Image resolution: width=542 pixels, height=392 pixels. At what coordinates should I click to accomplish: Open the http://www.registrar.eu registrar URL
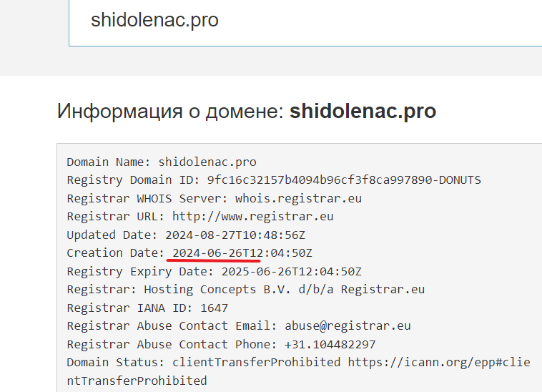pos(252,216)
